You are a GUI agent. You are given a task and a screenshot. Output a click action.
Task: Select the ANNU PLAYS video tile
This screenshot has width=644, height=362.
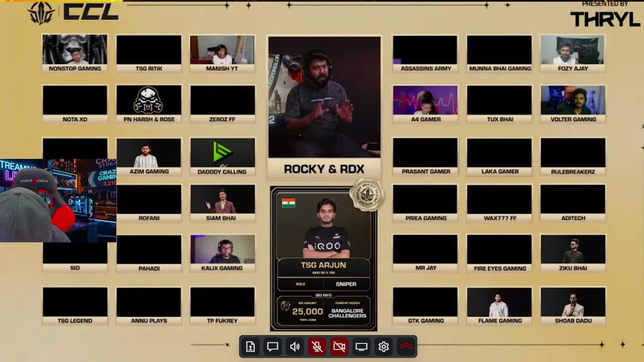click(149, 306)
